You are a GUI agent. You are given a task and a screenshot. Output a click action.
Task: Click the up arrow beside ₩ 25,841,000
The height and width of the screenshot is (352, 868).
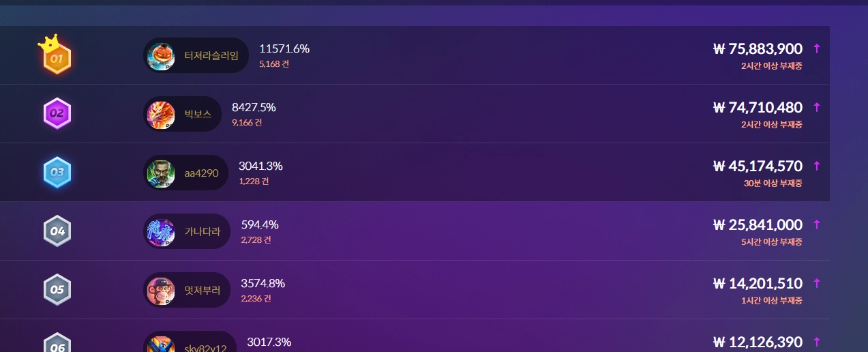point(817,224)
